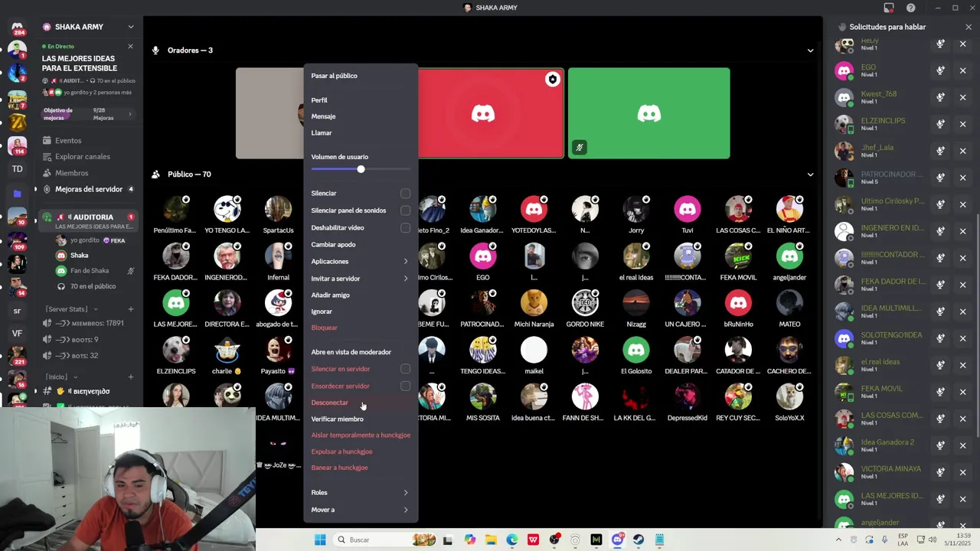Open the AUDITORIA stage channel
This screenshot has height=551, width=980.
[88, 221]
